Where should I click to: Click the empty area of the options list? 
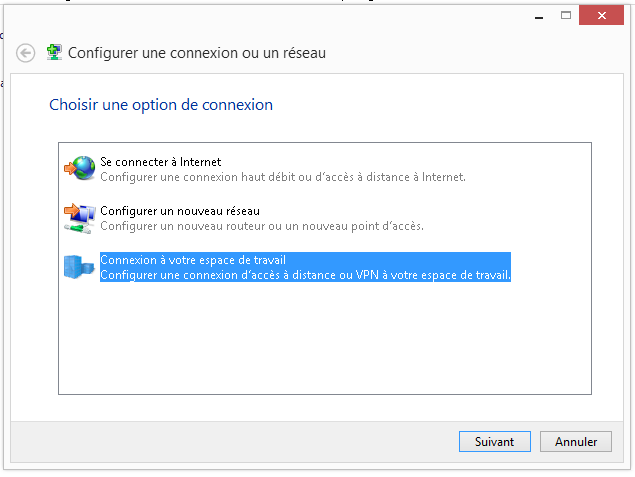point(325,338)
